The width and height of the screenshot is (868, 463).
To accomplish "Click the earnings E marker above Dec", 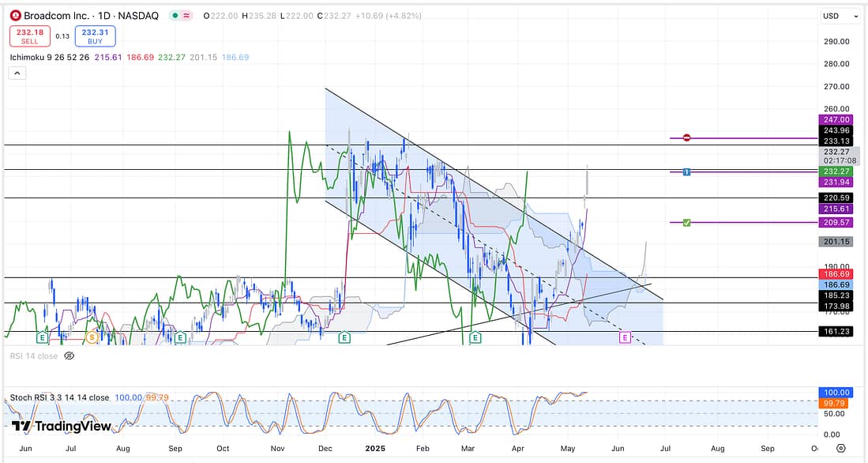I will point(344,337).
